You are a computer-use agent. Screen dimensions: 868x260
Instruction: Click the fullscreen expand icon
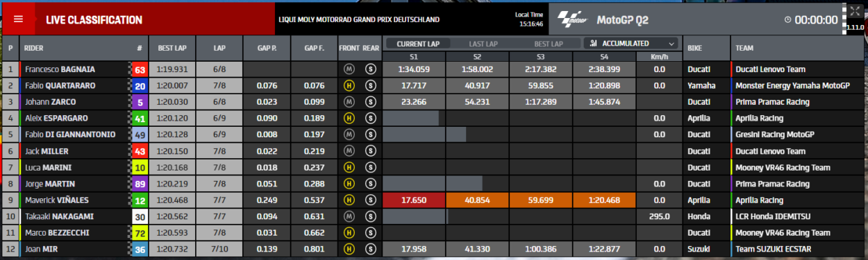click(x=854, y=11)
